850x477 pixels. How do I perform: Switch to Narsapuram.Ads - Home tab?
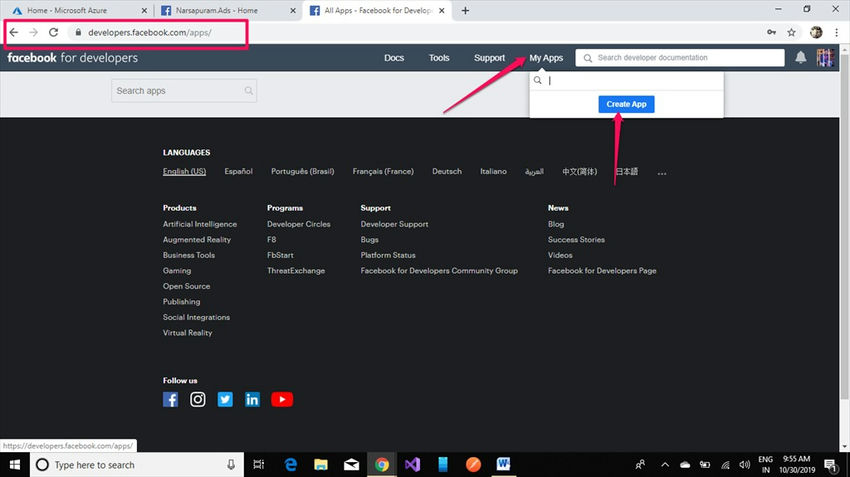click(228, 10)
